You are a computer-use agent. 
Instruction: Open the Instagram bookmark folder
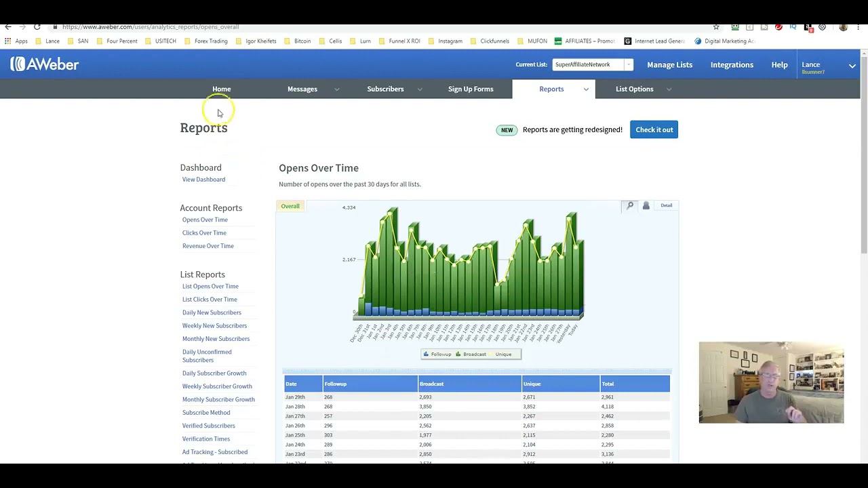click(x=446, y=41)
